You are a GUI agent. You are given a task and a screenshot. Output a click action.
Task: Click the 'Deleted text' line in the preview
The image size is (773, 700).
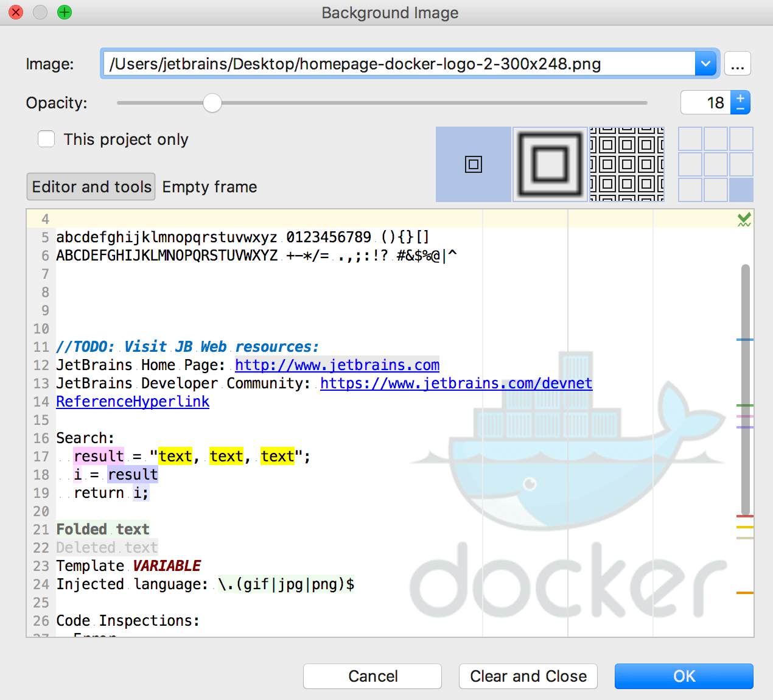pyautogui.click(x=107, y=547)
